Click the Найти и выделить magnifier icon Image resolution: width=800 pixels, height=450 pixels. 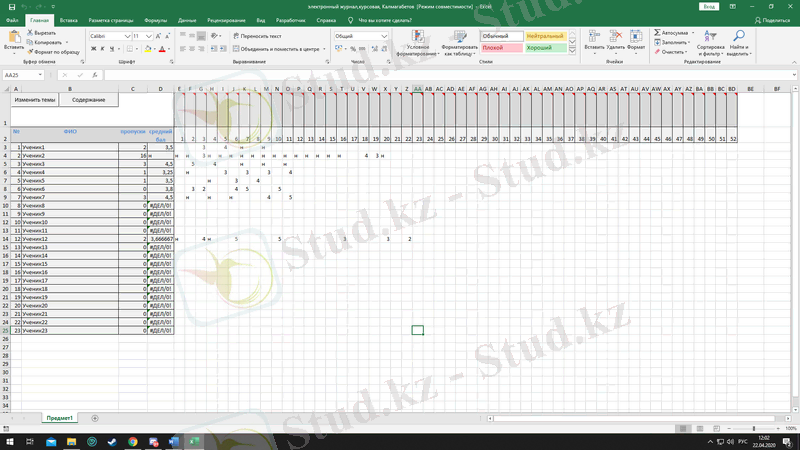[x=738, y=36]
